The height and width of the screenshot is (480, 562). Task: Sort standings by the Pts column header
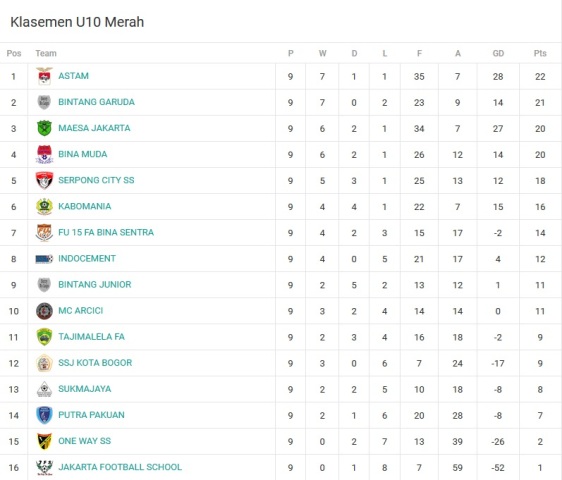tap(540, 53)
